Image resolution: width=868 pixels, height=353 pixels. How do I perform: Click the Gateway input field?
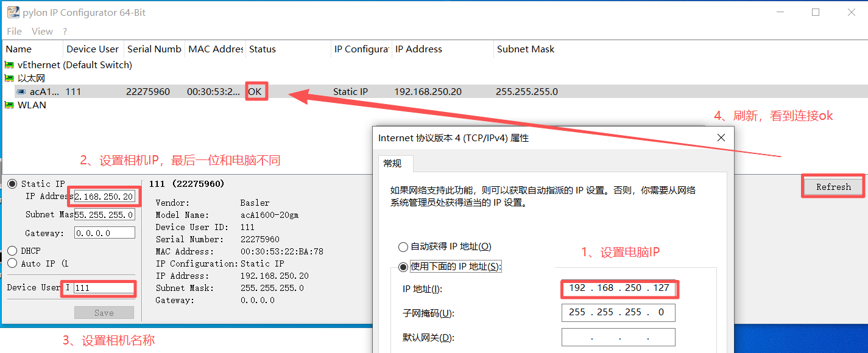[x=104, y=232]
